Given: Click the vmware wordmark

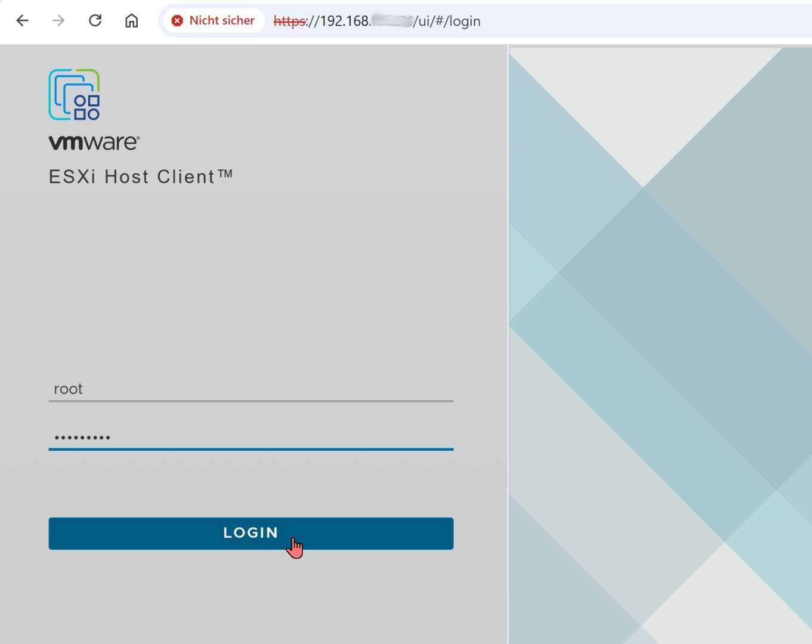Looking at the screenshot, I should coord(94,143).
